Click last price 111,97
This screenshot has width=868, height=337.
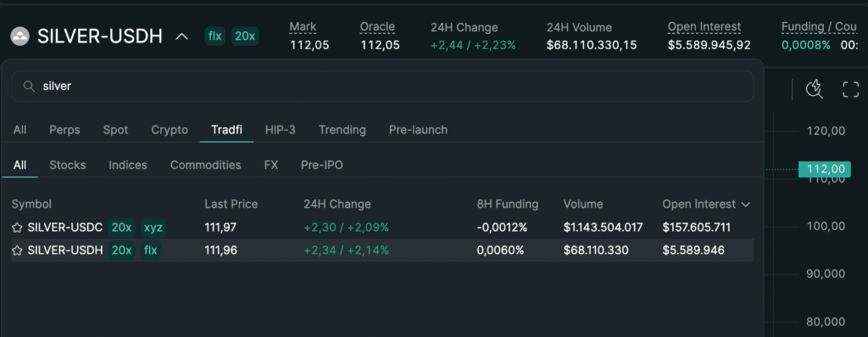click(x=221, y=227)
